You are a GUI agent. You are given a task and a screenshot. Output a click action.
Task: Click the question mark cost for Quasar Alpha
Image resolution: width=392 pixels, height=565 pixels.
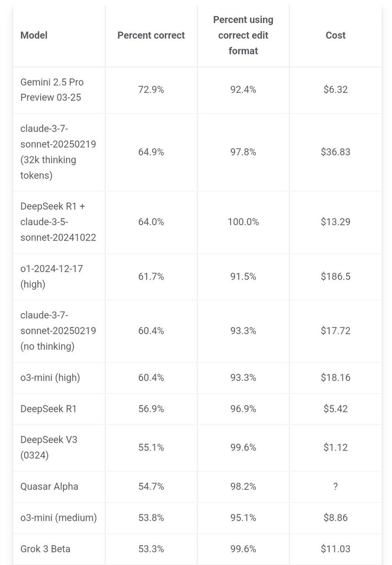[x=335, y=486]
